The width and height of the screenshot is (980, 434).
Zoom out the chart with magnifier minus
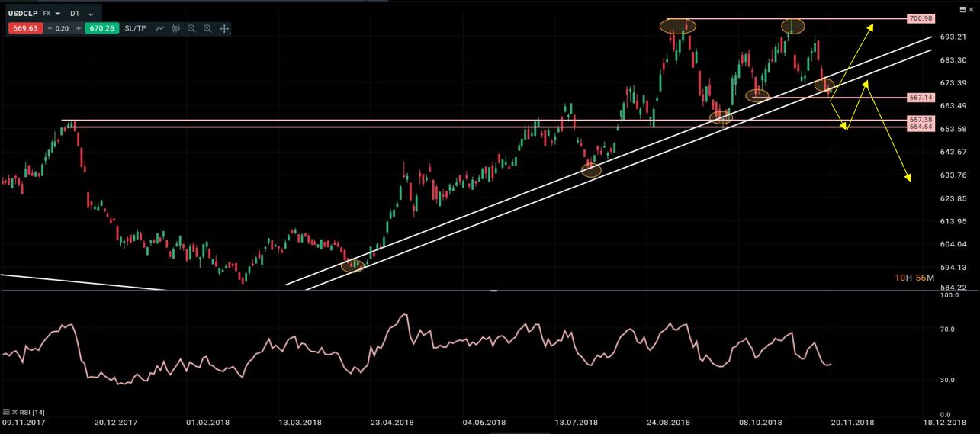pos(191,28)
